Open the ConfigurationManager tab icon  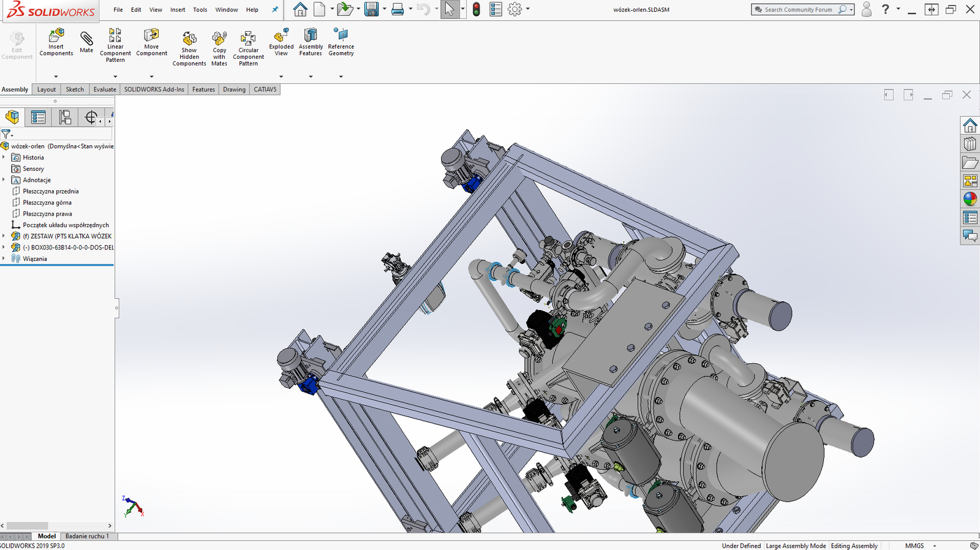tap(65, 117)
